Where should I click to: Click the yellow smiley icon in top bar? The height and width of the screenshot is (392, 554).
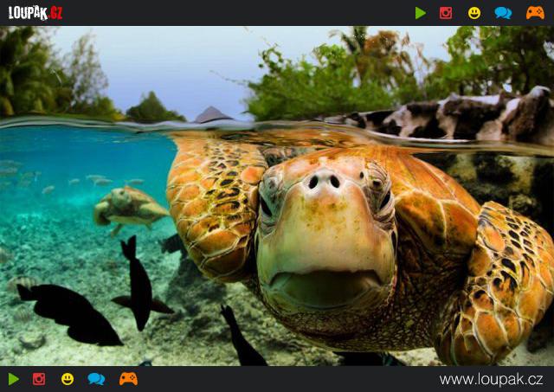[474, 13]
